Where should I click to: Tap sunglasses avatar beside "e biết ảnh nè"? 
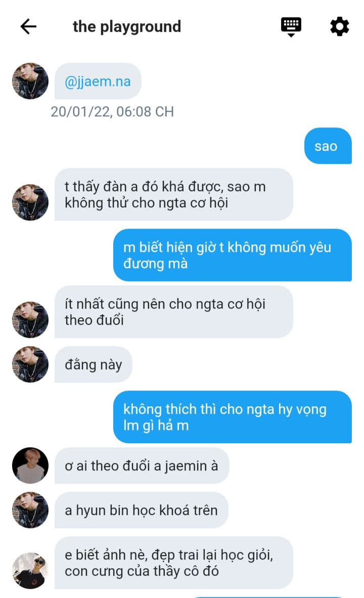point(30,571)
